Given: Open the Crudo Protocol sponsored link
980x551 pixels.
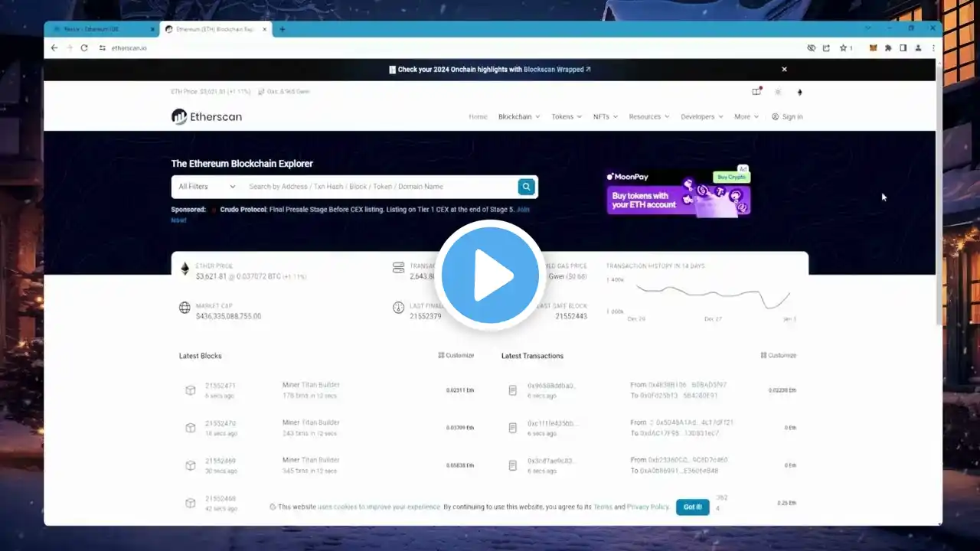Looking at the screenshot, I should coord(242,209).
